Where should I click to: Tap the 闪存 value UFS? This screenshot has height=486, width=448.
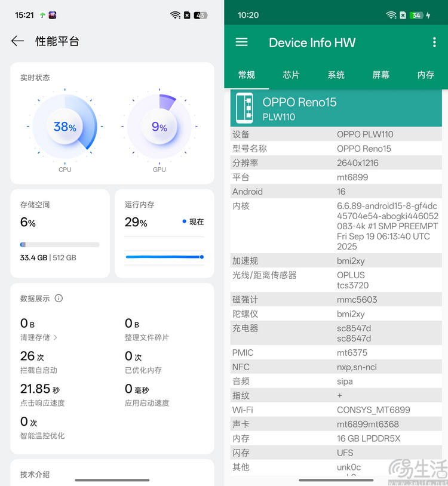click(x=345, y=453)
